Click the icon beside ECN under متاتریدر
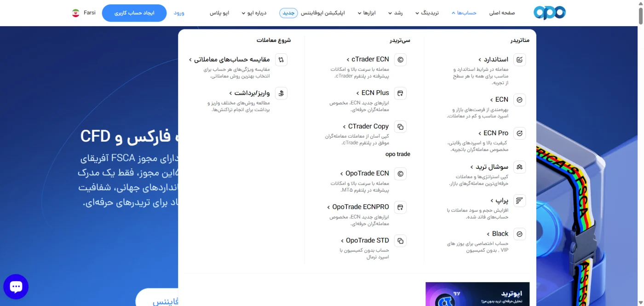 (x=519, y=100)
